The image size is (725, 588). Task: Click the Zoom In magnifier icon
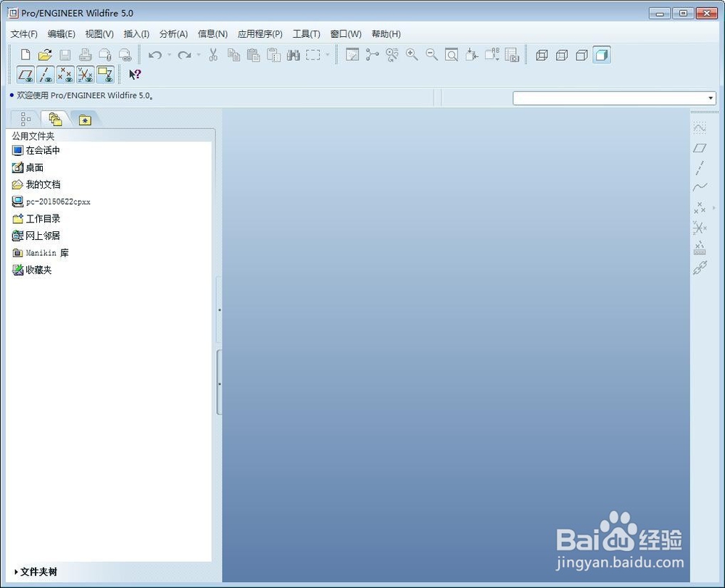pyautogui.click(x=412, y=55)
